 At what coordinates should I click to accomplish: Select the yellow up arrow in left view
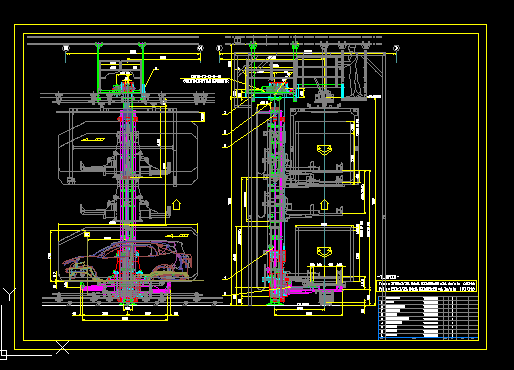176,204
